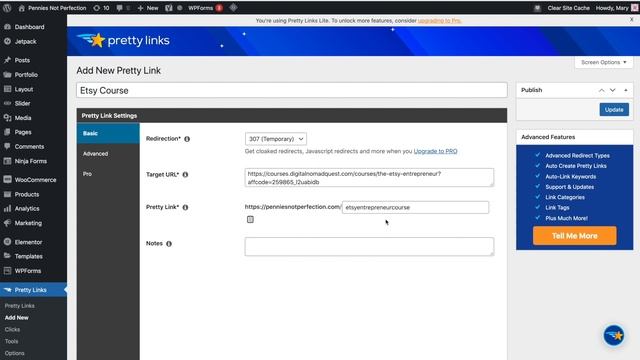Open Dashboard in sidebar
Image resolution: width=640 pixels, height=360 pixels.
[29, 27]
